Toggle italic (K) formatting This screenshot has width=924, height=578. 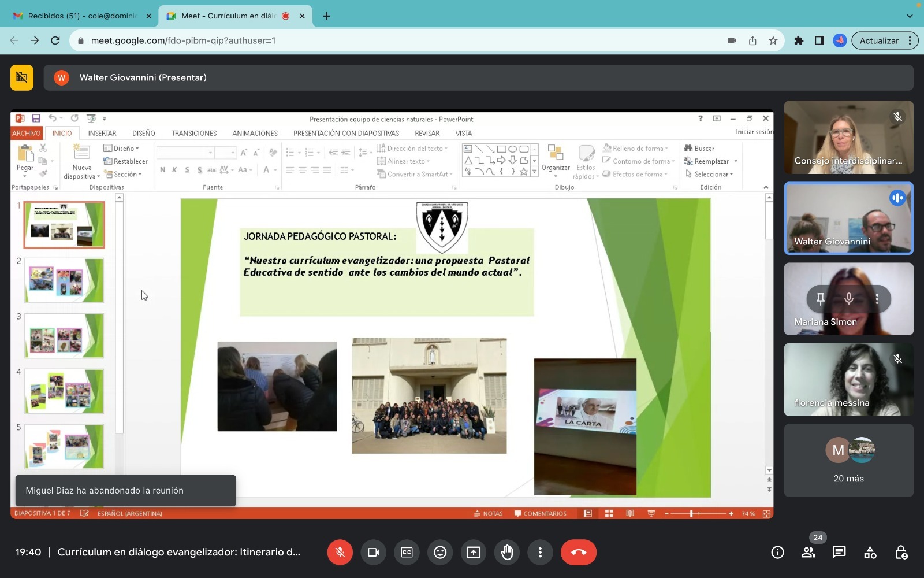coord(174,170)
